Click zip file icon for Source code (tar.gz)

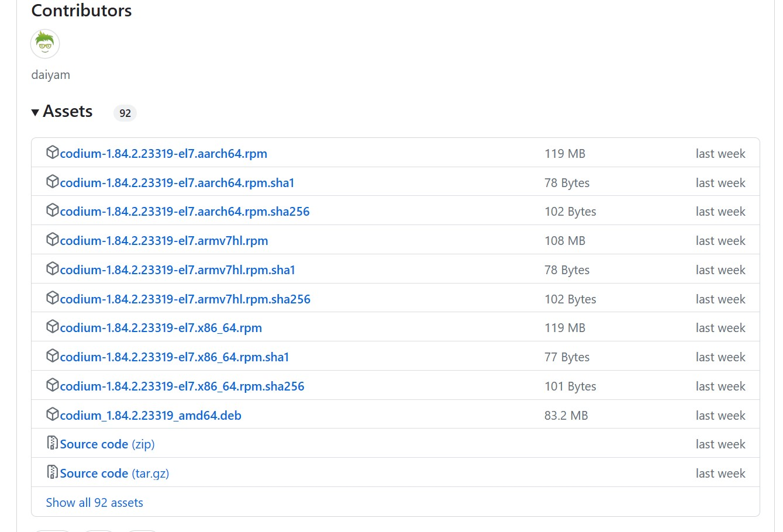pos(52,472)
